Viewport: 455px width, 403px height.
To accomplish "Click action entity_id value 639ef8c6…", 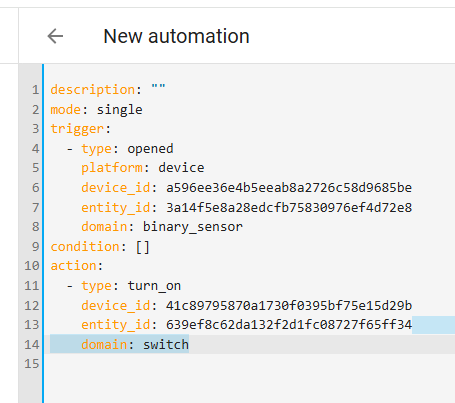I will 289,325.
